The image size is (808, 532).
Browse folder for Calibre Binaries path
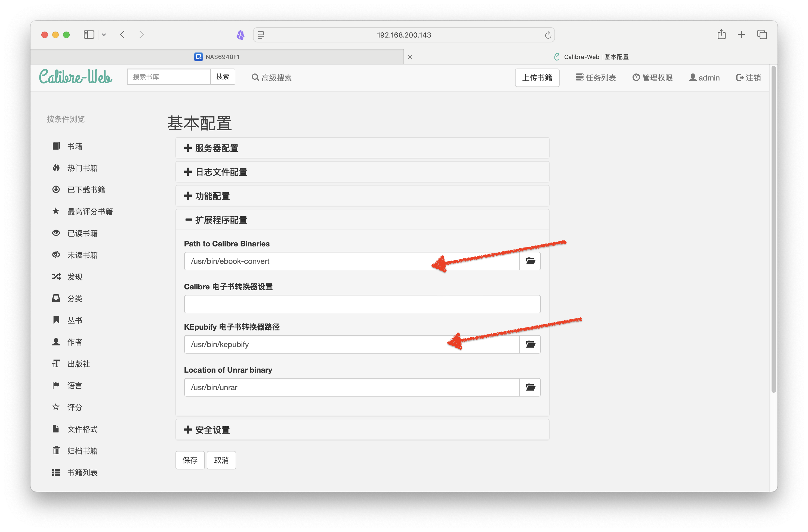[x=530, y=261]
